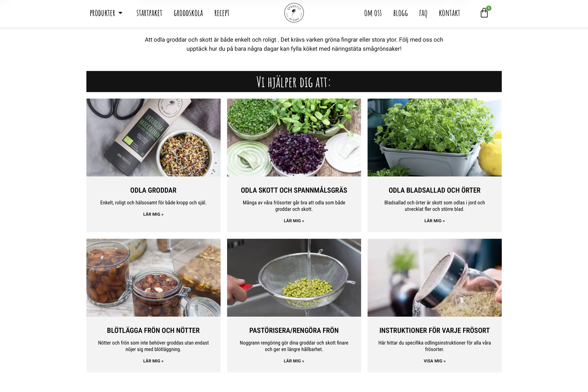Click the round Sproutly logo
The image size is (588, 392).
[294, 13]
